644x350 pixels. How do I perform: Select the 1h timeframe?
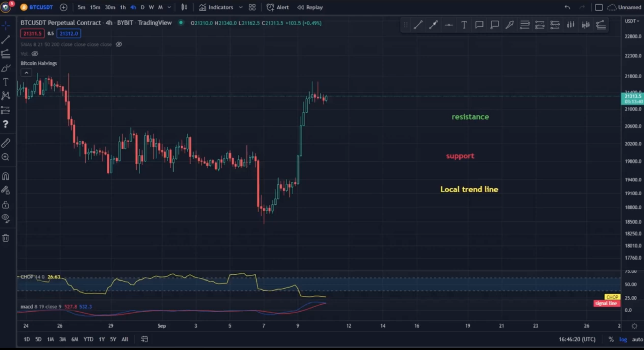click(x=123, y=7)
